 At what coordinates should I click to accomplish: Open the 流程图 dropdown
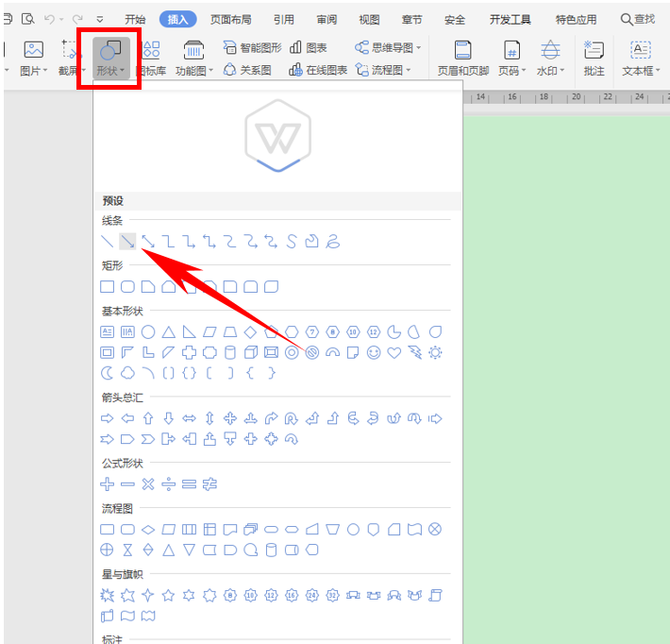click(x=383, y=70)
